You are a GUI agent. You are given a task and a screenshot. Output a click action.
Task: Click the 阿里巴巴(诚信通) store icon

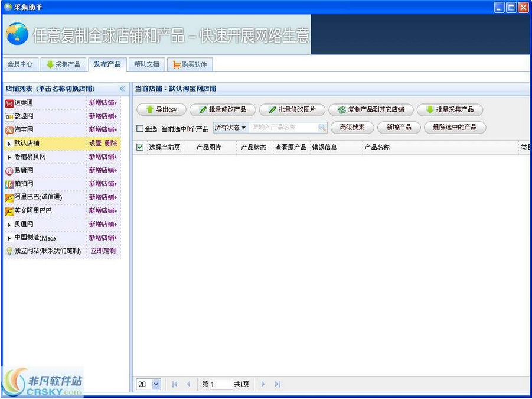pos(8,197)
